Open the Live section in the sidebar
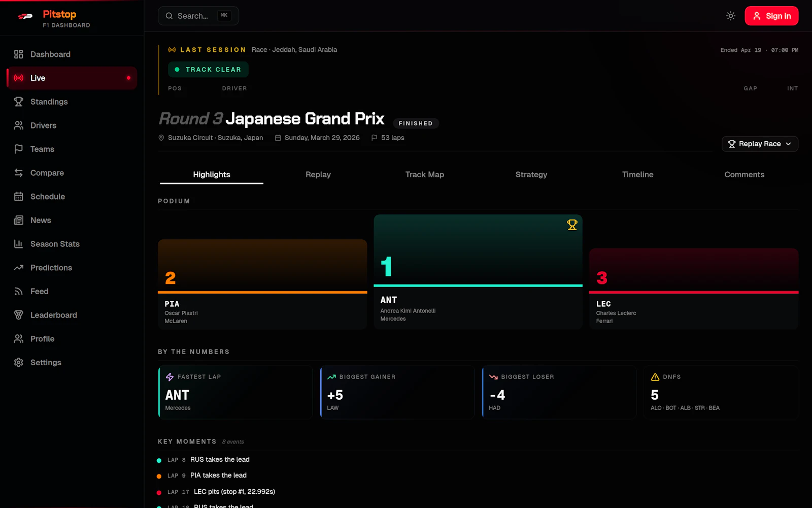This screenshot has height=508, width=812. tap(72, 78)
